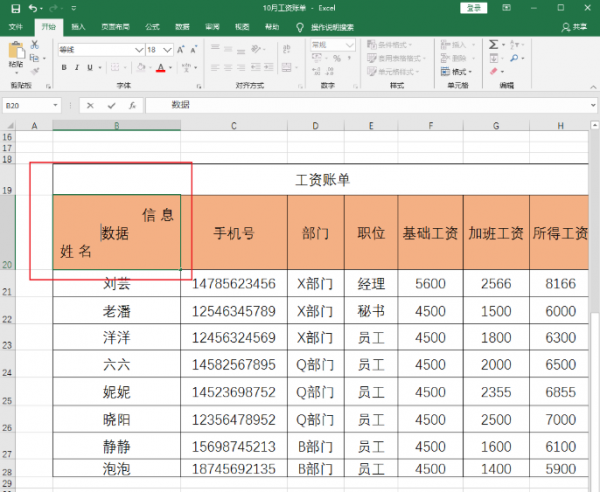Click the fill color paint bucket
The image size is (600, 492).
click(x=141, y=68)
